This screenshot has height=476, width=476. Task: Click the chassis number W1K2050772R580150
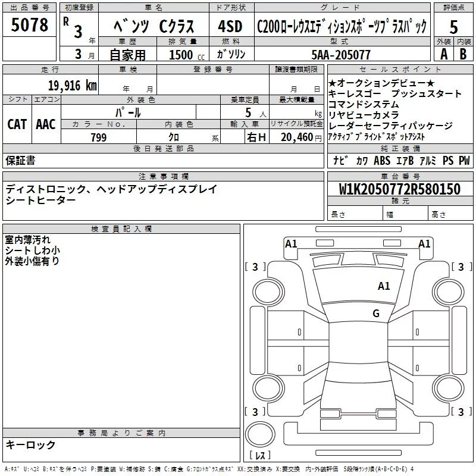[x=400, y=190]
